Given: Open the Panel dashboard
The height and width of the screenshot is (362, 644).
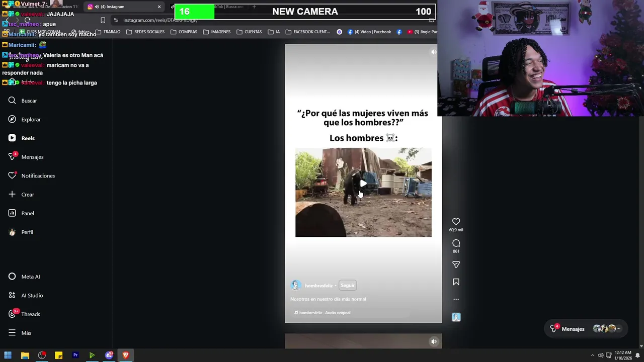Looking at the screenshot, I should 21,213.
